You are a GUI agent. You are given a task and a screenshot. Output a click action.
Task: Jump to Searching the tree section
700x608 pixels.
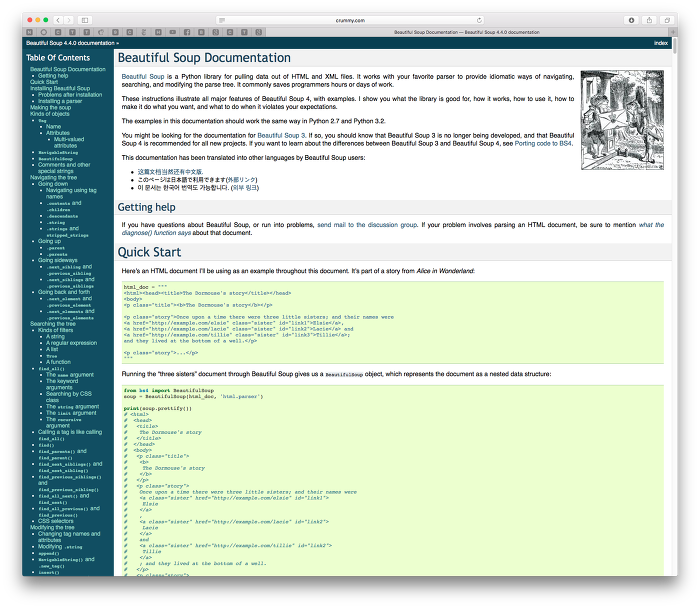tap(53, 324)
